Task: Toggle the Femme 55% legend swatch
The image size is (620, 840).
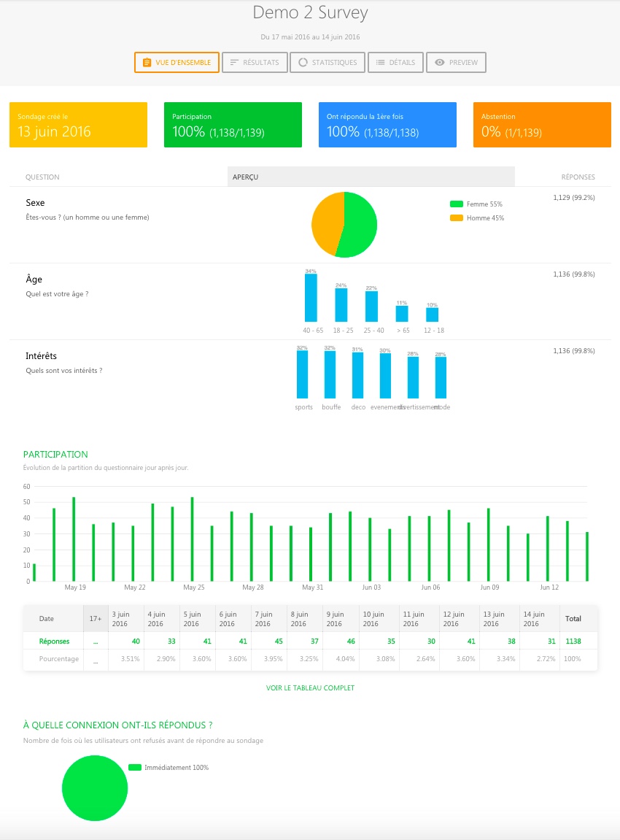Action: (457, 204)
